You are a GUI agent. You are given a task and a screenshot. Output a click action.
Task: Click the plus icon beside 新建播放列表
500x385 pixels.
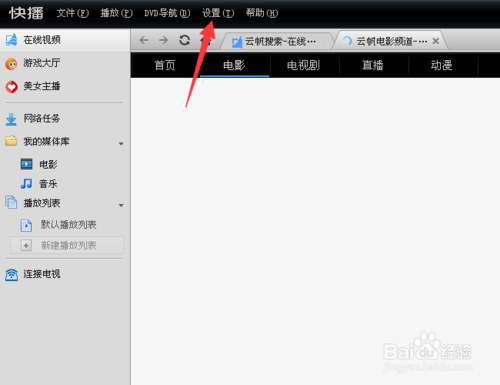[x=26, y=246]
